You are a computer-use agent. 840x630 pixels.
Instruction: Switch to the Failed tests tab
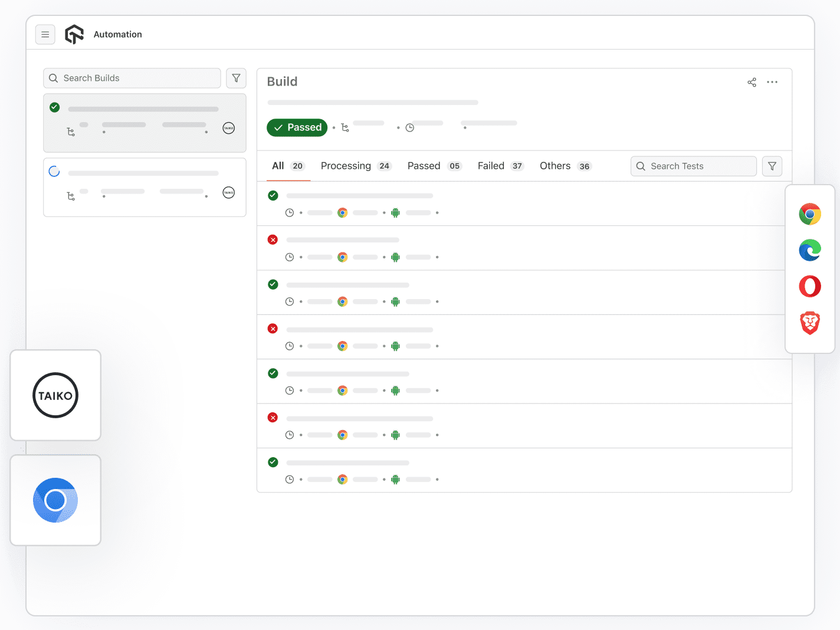(x=491, y=166)
